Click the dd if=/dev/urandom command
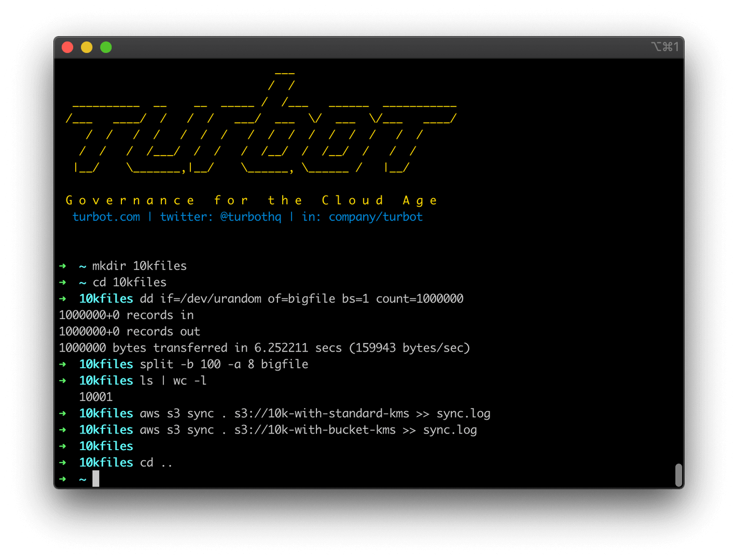 tap(301, 299)
